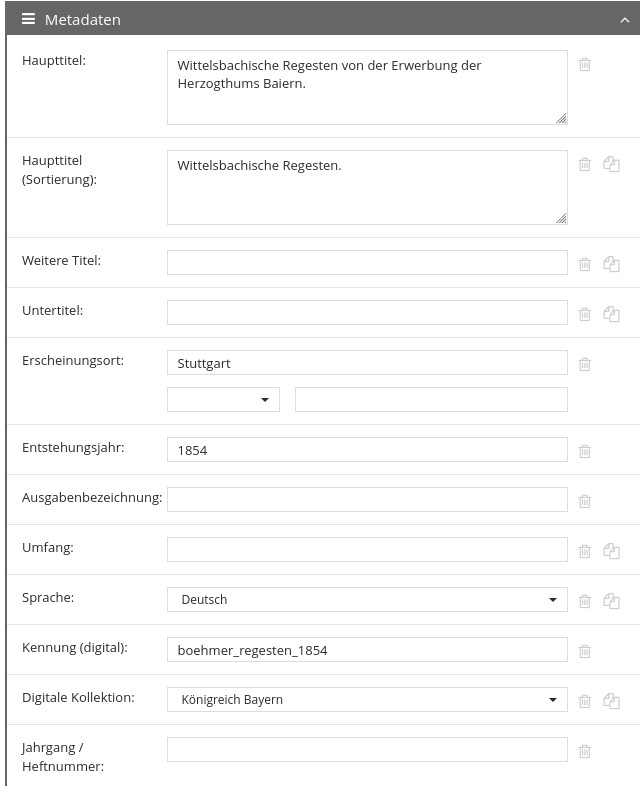The height and width of the screenshot is (786, 640).
Task: Click the Erscheinungsort label
Action: (73, 360)
